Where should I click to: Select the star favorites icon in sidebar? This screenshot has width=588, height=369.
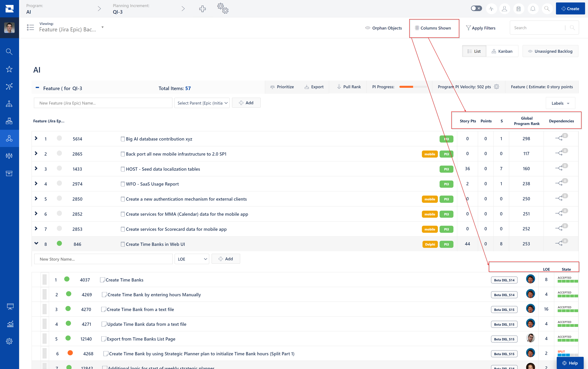coord(9,69)
